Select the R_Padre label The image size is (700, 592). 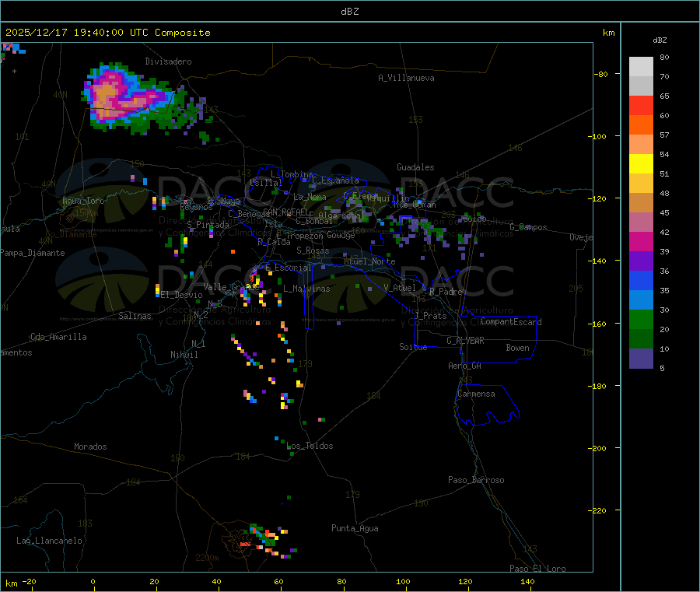point(446,292)
